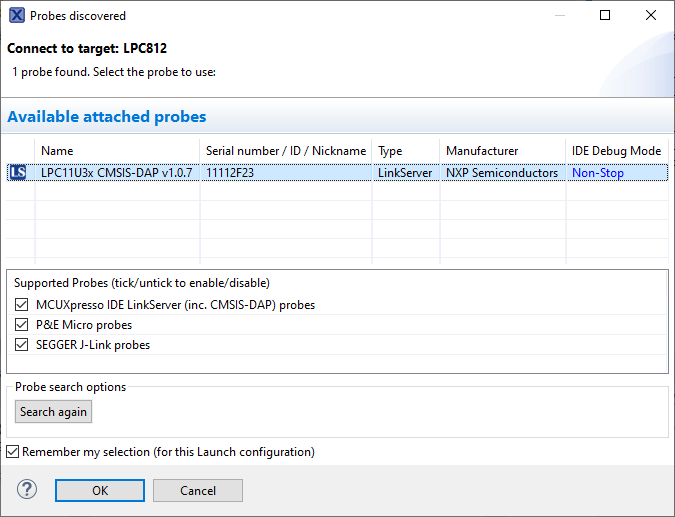Screen dimensions: 675x517
Task: Minimize the Probes discovered window
Action: pos(559,16)
